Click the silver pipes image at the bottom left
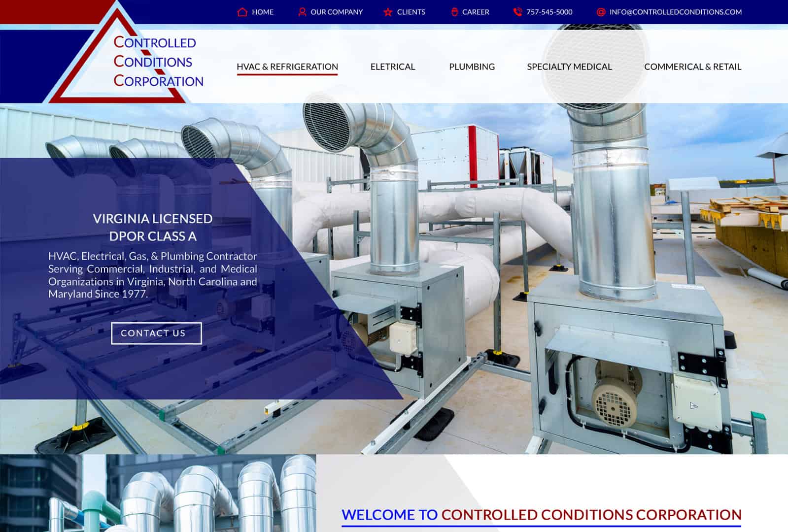This screenshot has width=788, height=532. (x=158, y=493)
